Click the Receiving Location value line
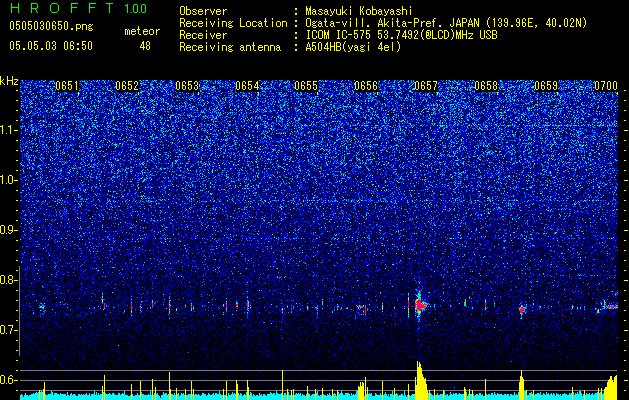 446,23
